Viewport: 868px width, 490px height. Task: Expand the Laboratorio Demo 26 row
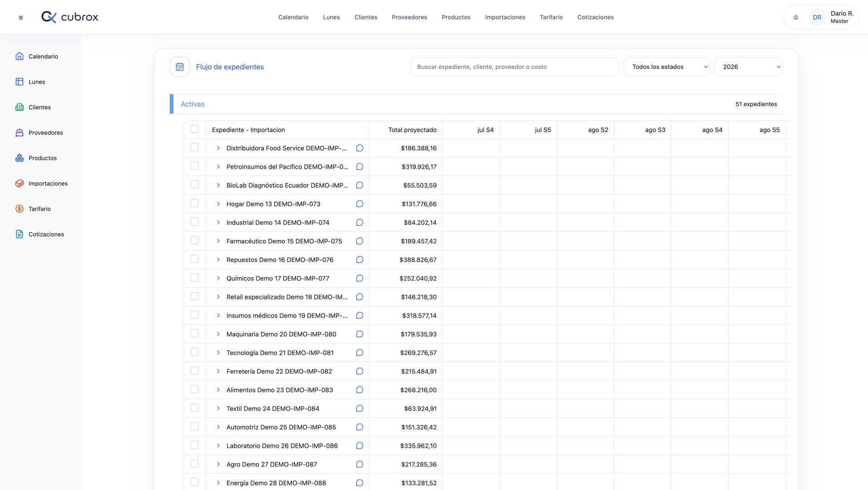point(218,446)
